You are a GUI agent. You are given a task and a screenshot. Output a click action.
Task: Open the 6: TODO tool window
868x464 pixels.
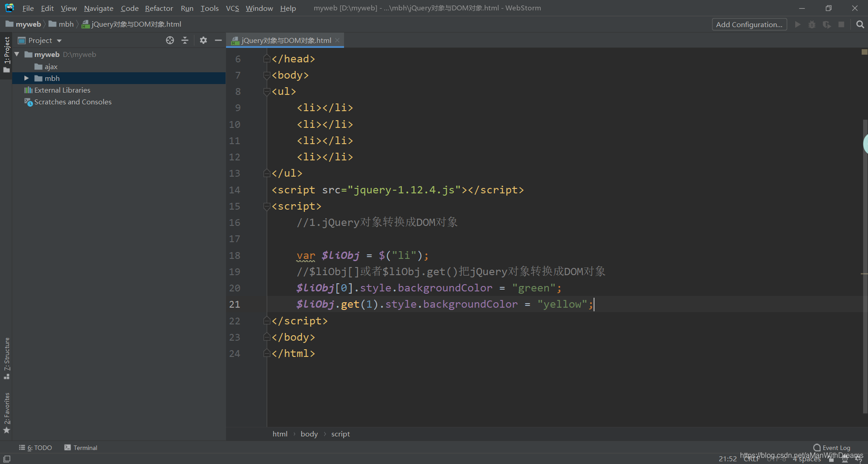pos(36,448)
